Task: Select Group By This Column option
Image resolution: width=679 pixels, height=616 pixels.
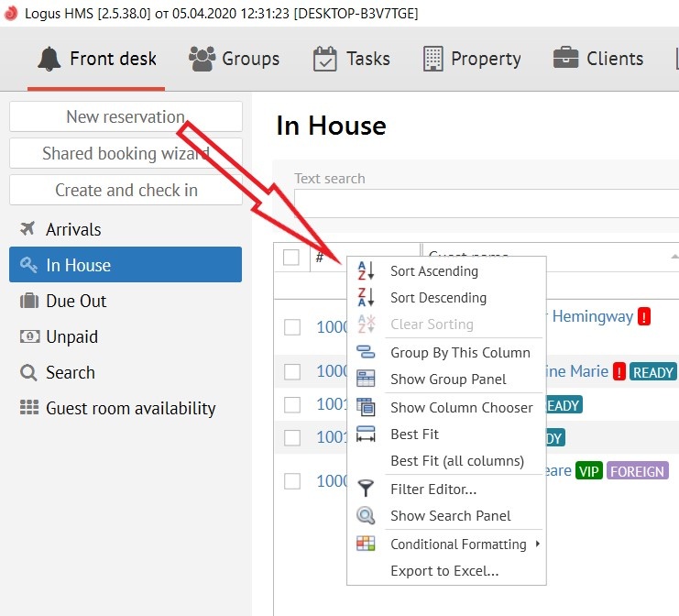Action: [x=446, y=352]
